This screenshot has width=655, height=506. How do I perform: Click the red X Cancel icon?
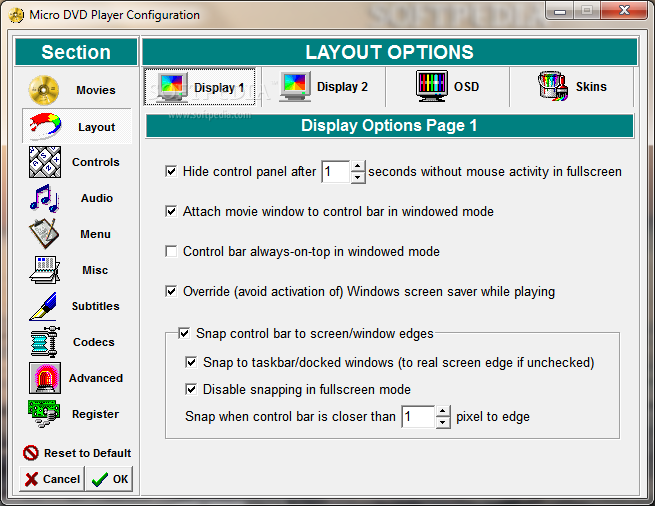[31, 479]
